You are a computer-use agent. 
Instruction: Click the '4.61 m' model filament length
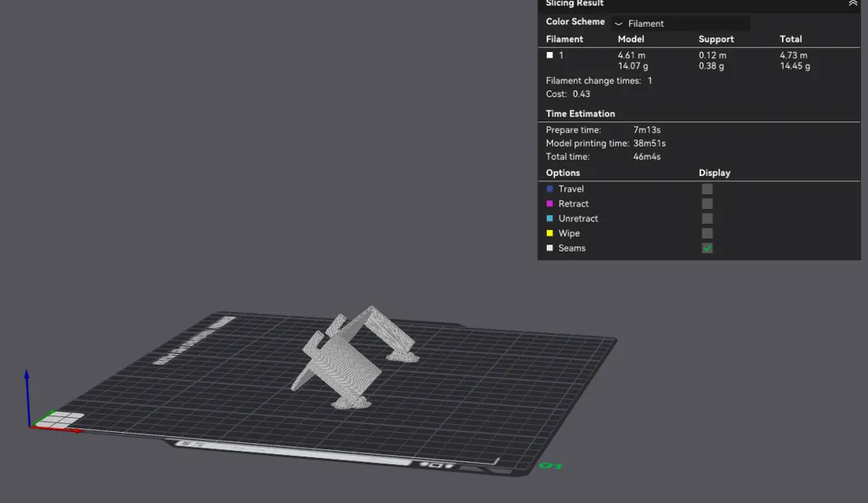(632, 56)
